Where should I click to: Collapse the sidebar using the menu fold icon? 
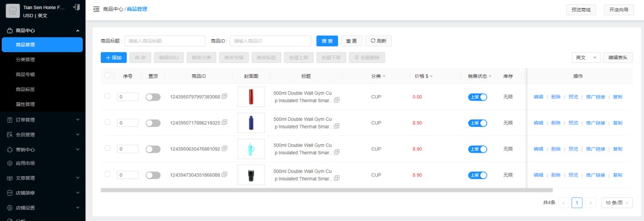tap(96, 9)
